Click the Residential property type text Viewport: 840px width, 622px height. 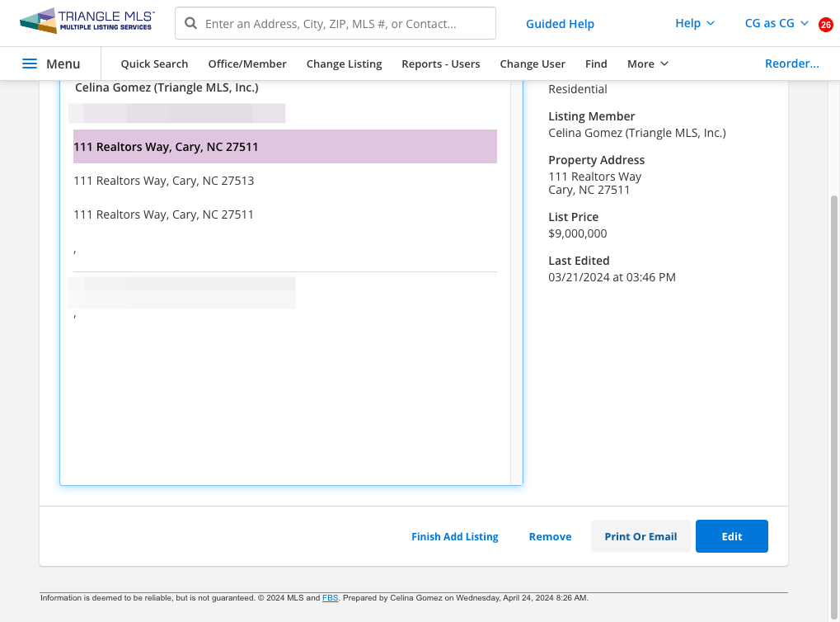[578, 89]
